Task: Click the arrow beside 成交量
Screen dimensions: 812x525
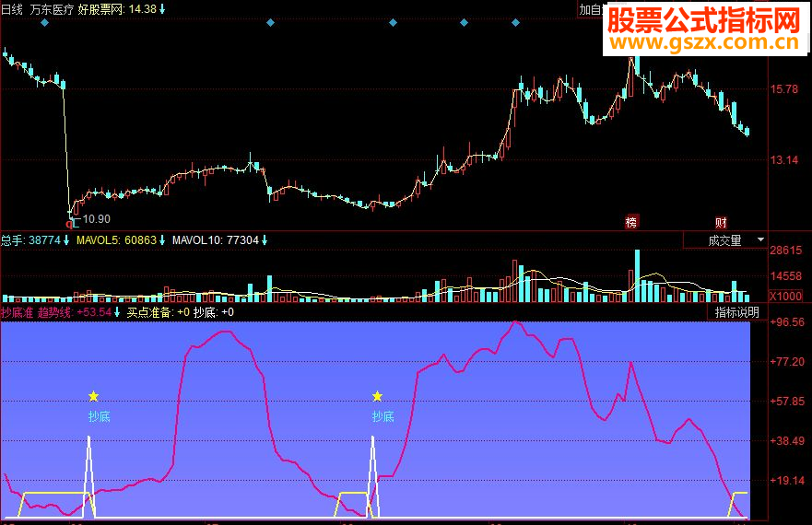Action: pyautogui.click(x=760, y=239)
